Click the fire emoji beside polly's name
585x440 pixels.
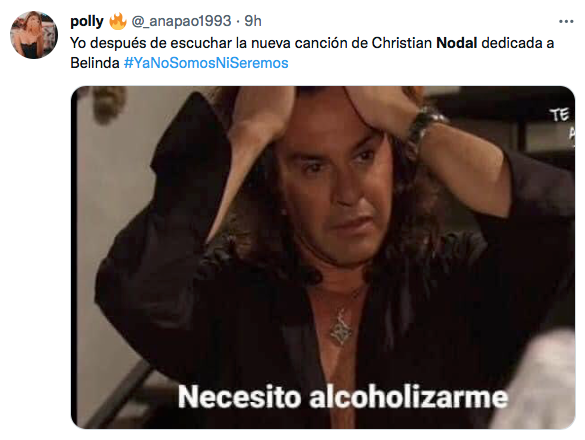point(118,21)
